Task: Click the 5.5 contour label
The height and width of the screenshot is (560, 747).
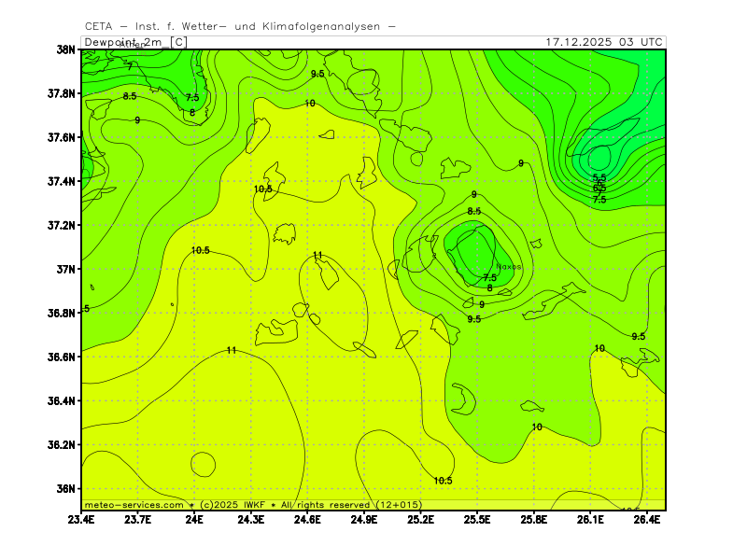Action: [x=599, y=177]
